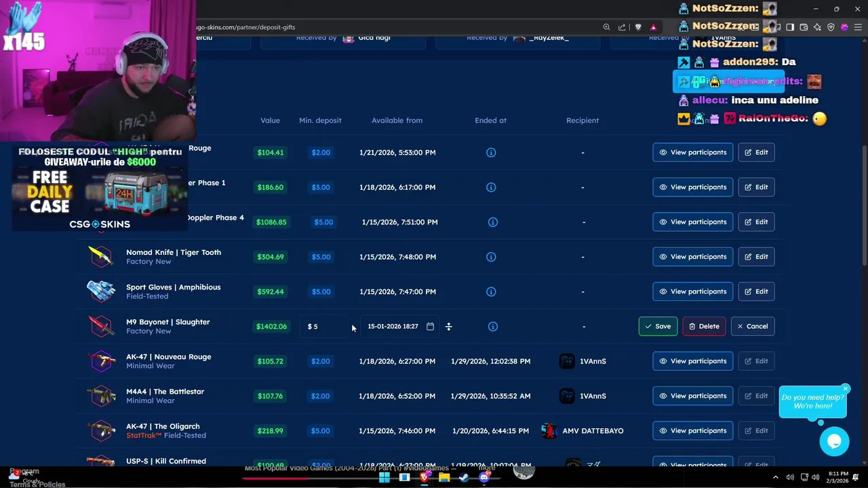
Task: Click the zoom magnifier icon in address bar
Action: pyautogui.click(x=606, y=27)
